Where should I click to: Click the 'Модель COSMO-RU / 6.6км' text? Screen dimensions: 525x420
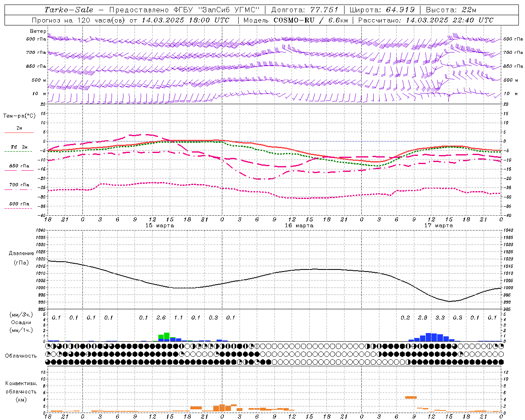pyautogui.click(x=295, y=20)
